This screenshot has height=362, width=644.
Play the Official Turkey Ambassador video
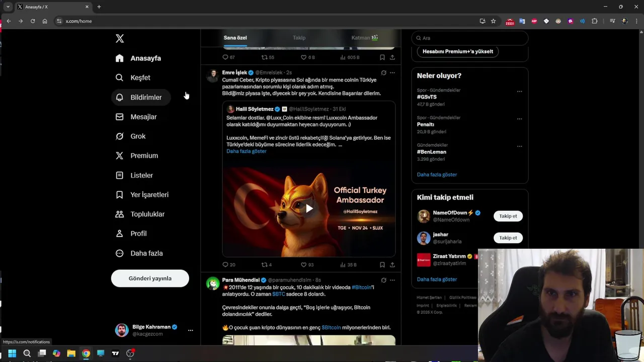pyautogui.click(x=309, y=209)
